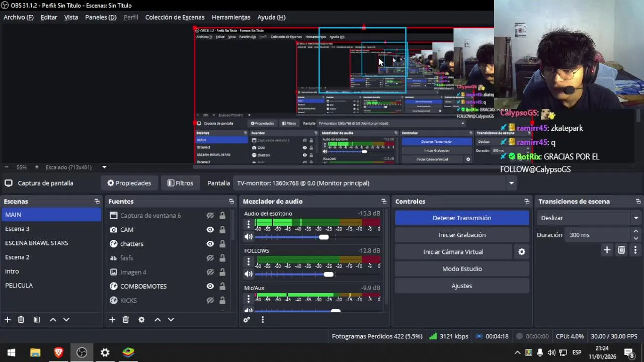The height and width of the screenshot is (362, 644).
Task: Click the transition duration 300 ms field
Action: 598,235
